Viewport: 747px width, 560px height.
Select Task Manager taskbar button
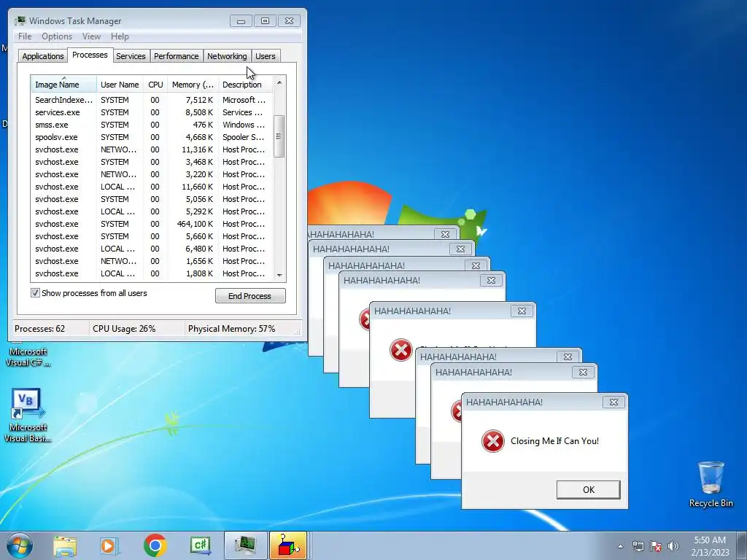pos(245,545)
